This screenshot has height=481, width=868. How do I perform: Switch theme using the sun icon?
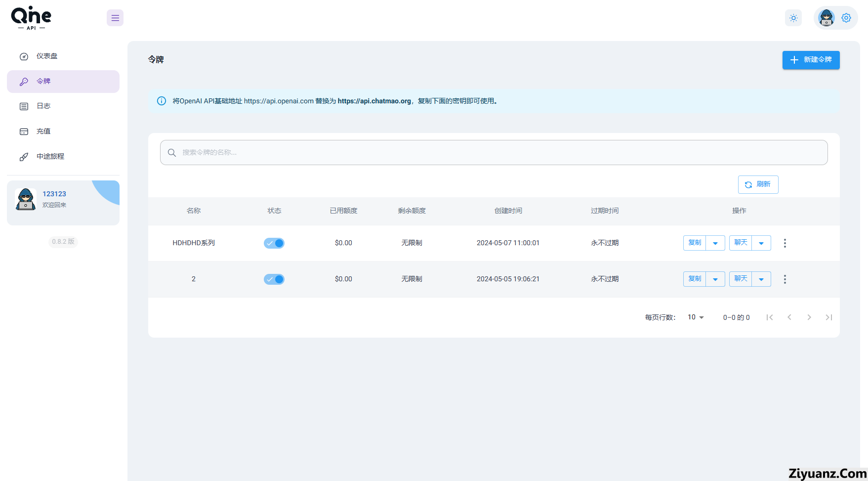793,18
